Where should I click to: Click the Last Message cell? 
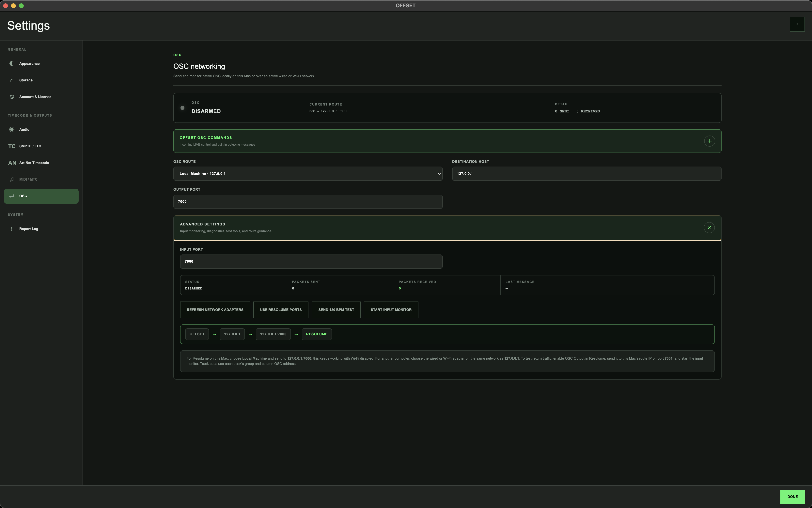pos(607,285)
